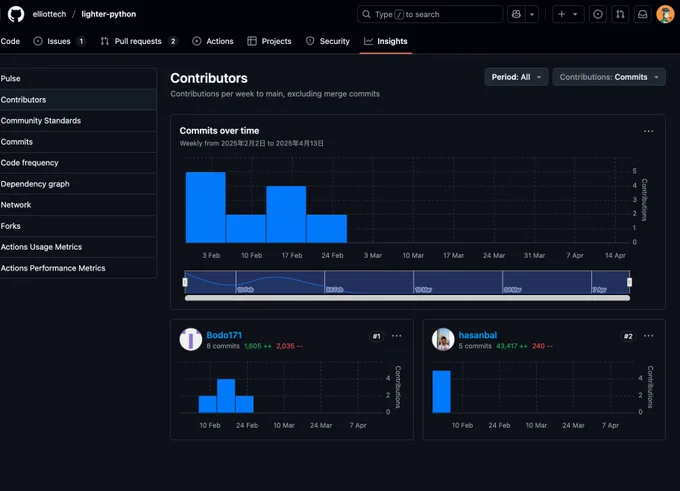Select Contributors in the sidebar
Image resolution: width=680 pixels, height=491 pixels.
click(x=78, y=100)
